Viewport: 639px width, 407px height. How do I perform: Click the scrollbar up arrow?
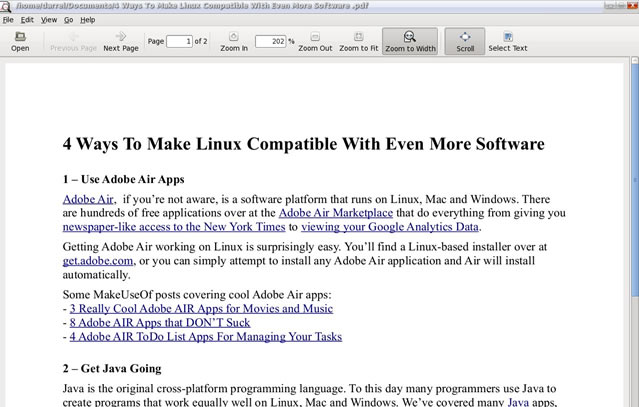pos(635,60)
